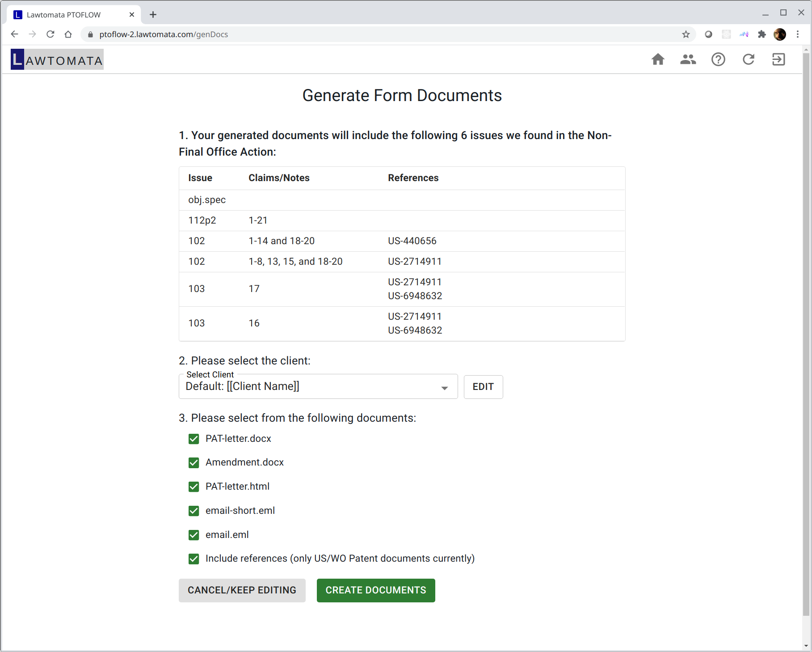This screenshot has width=812, height=652.
Task: Open the users group icon
Action: (688, 59)
